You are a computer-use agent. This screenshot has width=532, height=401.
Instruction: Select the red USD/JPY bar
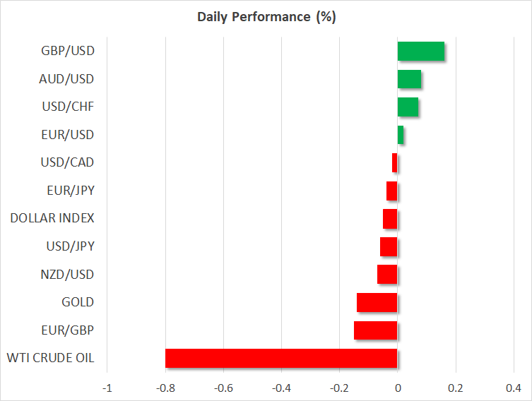(389, 246)
